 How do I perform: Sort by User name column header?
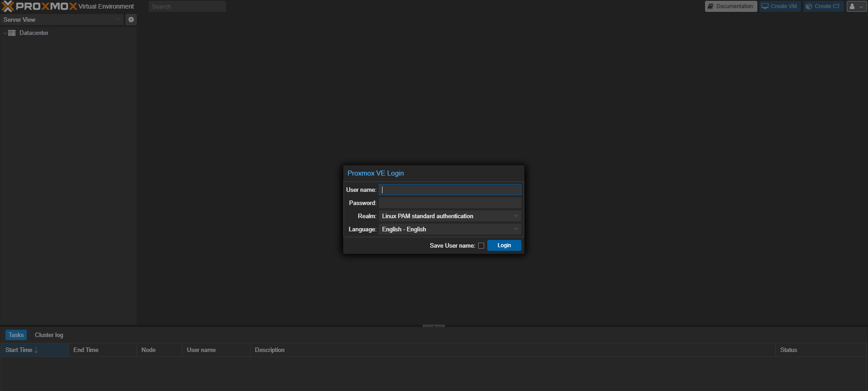(216, 350)
